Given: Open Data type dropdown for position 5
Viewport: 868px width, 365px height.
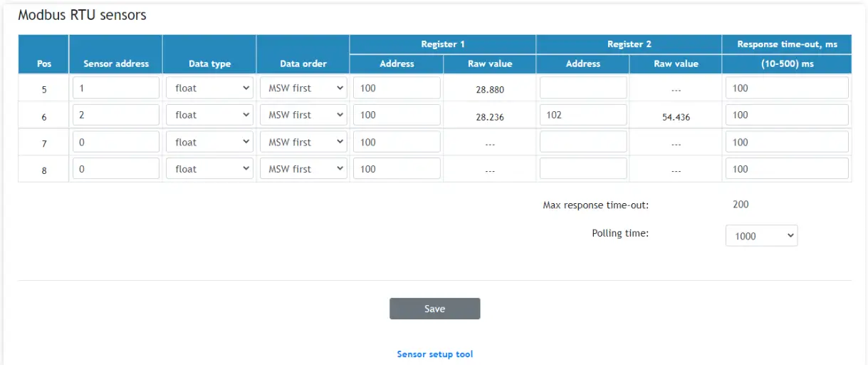Looking at the screenshot, I should [x=210, y=88].
